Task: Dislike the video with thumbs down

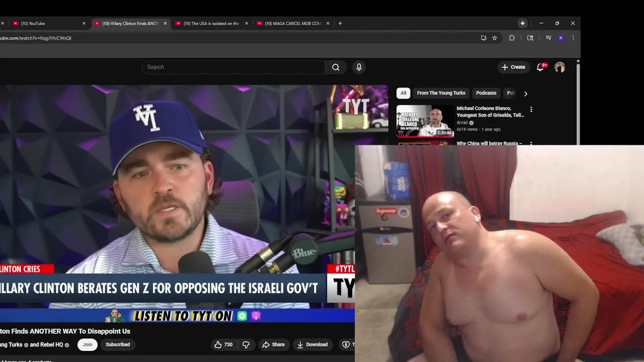Action: click(x=246, y=344)
